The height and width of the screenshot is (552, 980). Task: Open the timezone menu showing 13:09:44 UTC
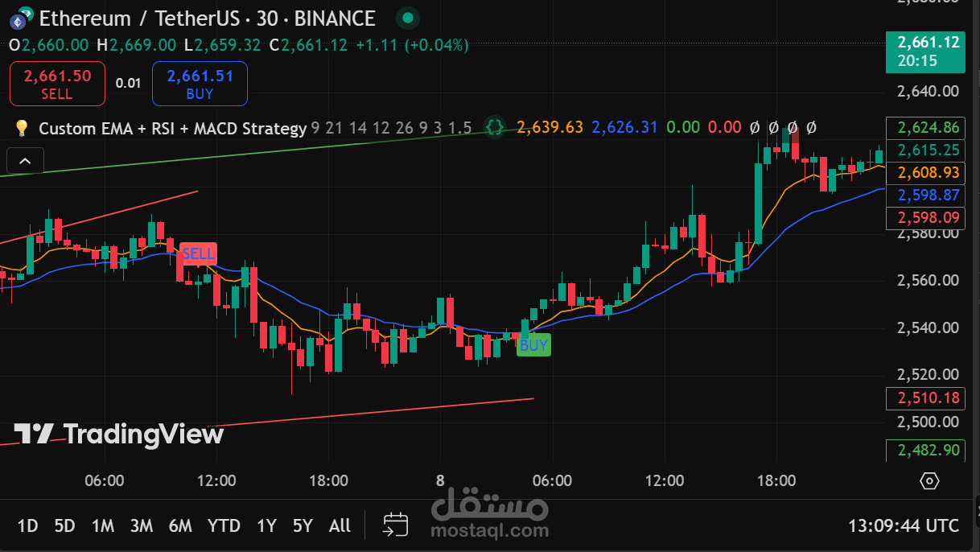904,525
